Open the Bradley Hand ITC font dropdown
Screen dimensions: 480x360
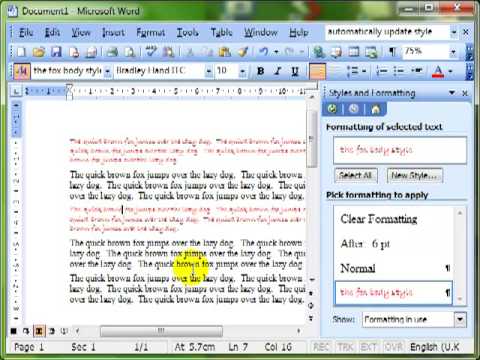[209, 71]
